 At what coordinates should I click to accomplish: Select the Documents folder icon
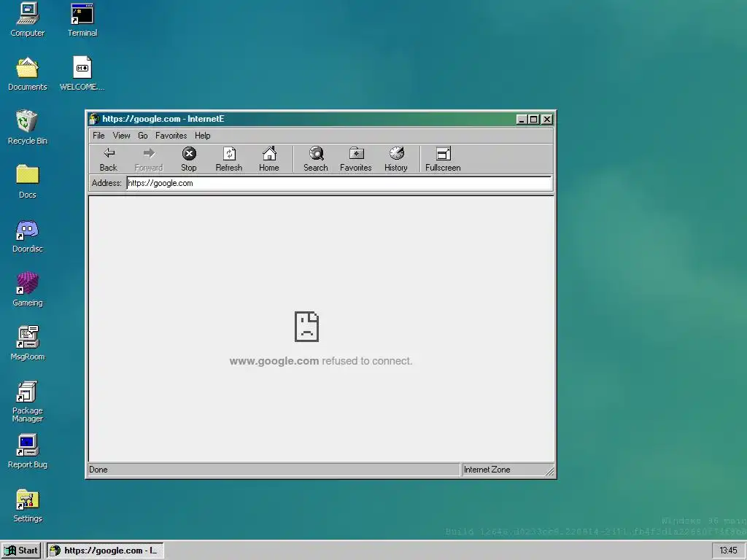28,74
